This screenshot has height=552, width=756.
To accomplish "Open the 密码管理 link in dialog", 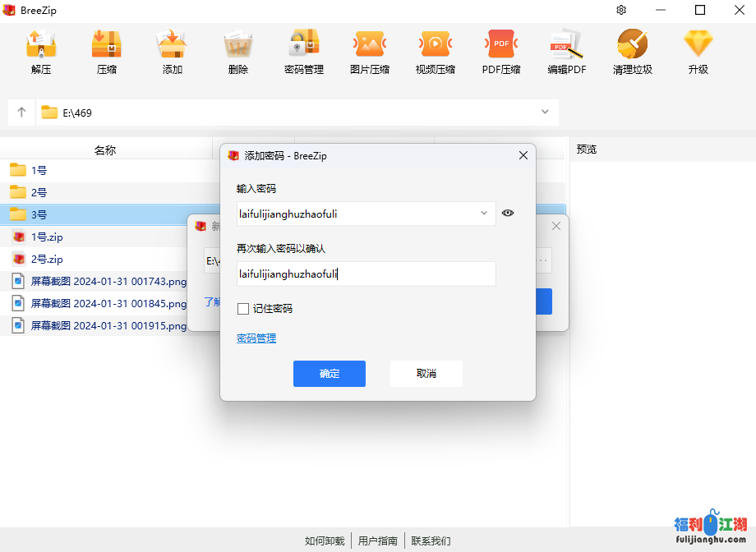I will tap(256, 338).
